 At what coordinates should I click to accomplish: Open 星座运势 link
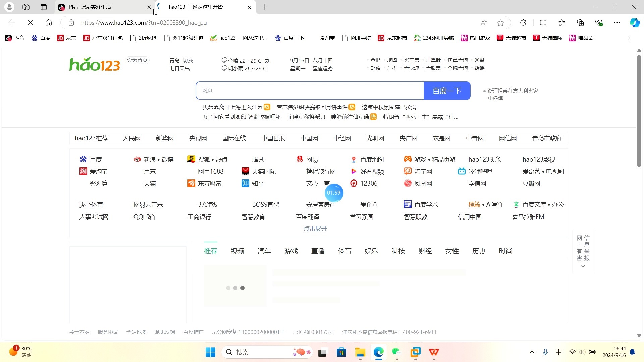(323, 69)
